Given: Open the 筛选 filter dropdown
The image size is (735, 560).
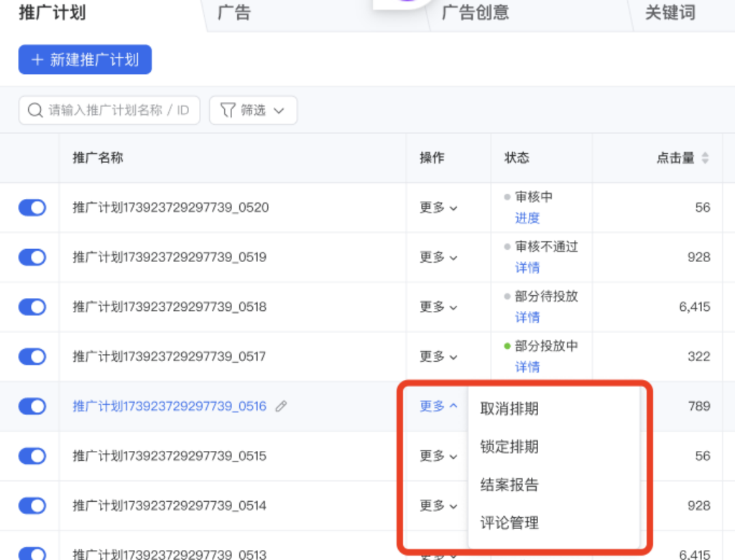Looking at the screenshot, I should pyautogui.click(x=253, y=110).
